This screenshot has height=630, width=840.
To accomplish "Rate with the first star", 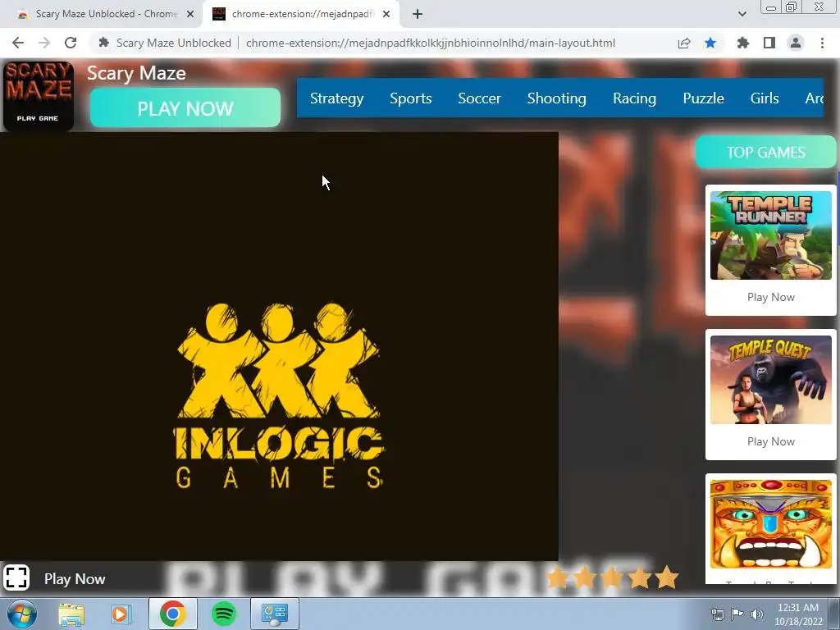I will click(558, 578).
